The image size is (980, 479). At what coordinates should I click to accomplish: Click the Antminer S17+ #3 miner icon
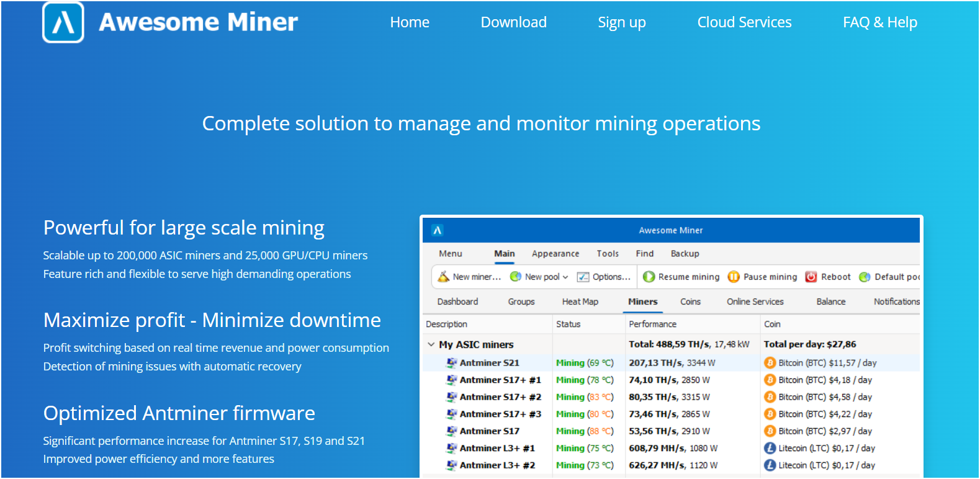(452, 414)
